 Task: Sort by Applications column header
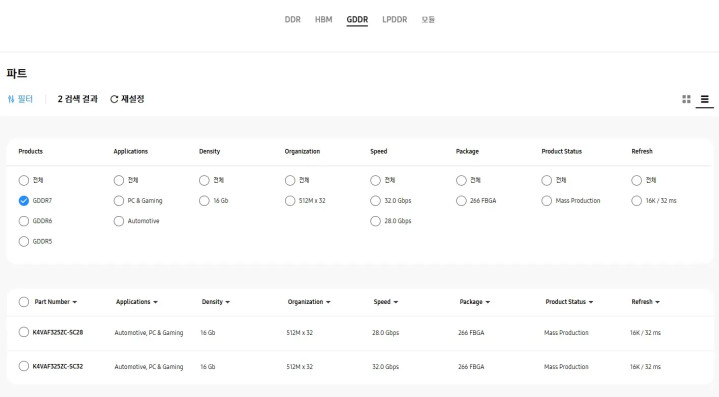(x=137, y=302)
